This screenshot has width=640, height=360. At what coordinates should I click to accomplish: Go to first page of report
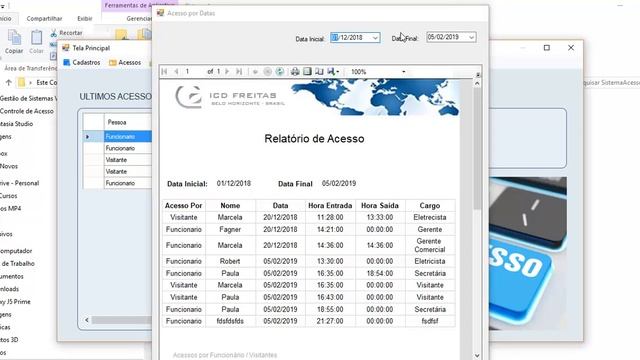coord(164,71)
